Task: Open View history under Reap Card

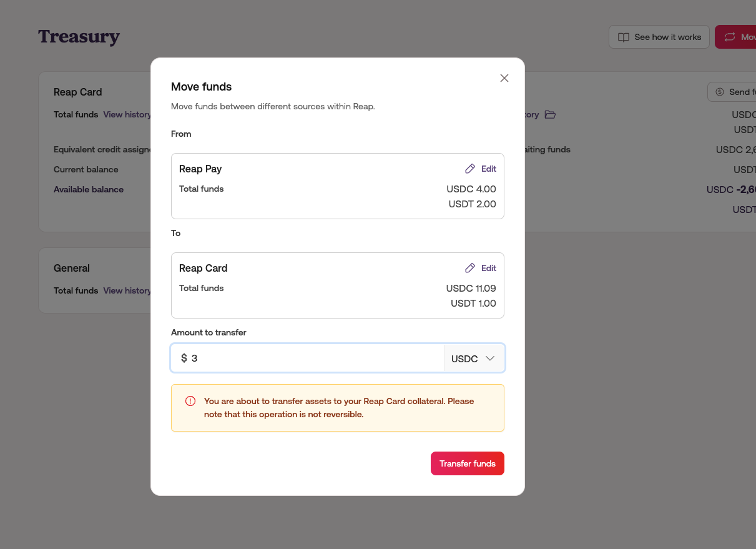Action: click(127, 115)
